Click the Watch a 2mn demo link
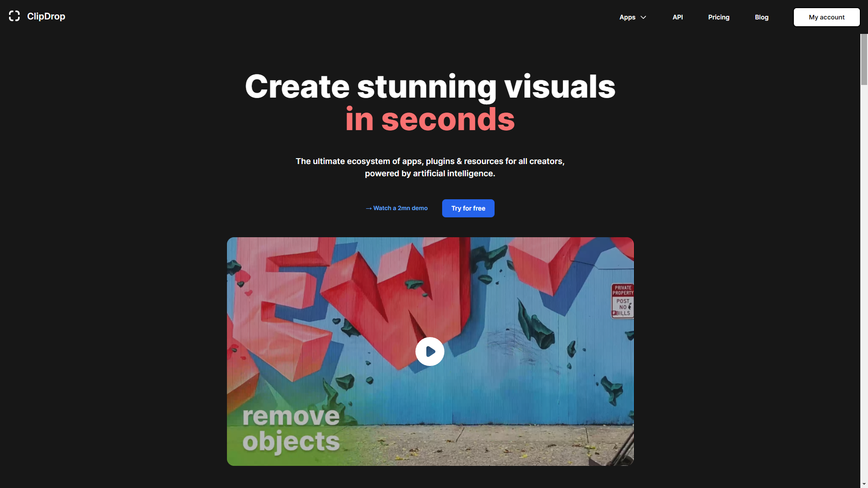 (400, 208)
